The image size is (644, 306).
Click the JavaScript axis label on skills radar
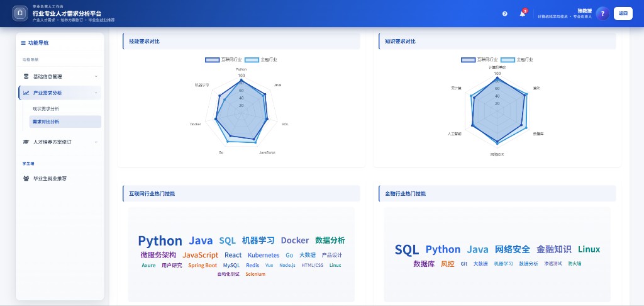tap(267, 152)
